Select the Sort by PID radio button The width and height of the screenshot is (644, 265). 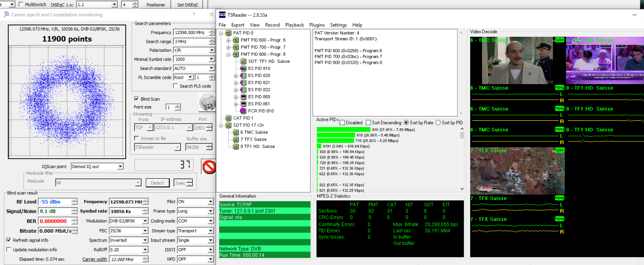point(438,123)
